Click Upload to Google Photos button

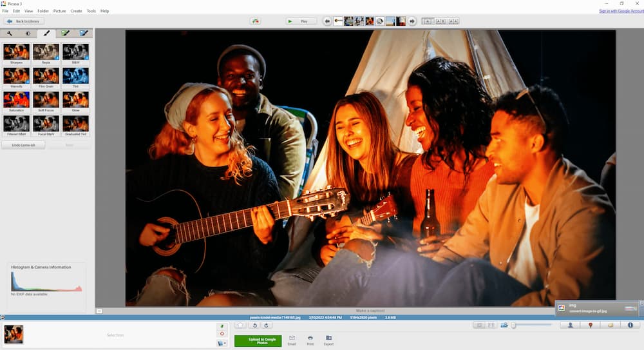point(258,341)
